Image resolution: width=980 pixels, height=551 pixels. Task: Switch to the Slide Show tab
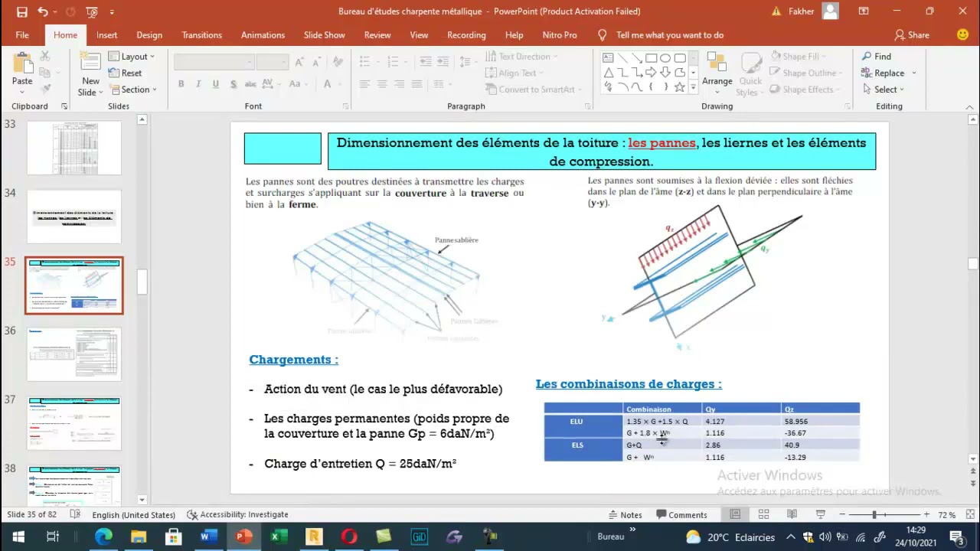[x=324, y=35]
